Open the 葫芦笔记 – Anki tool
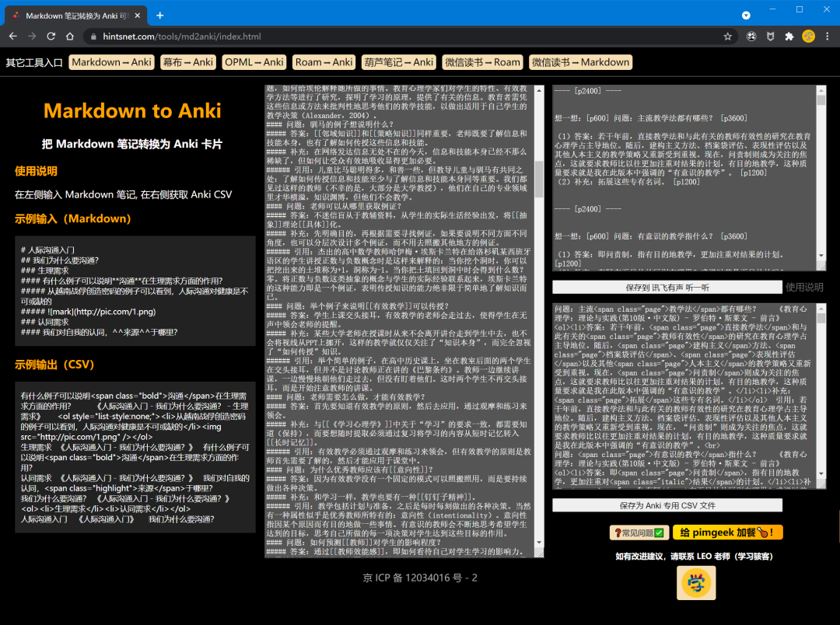840x625 pixels. click(x=398, y=62)
